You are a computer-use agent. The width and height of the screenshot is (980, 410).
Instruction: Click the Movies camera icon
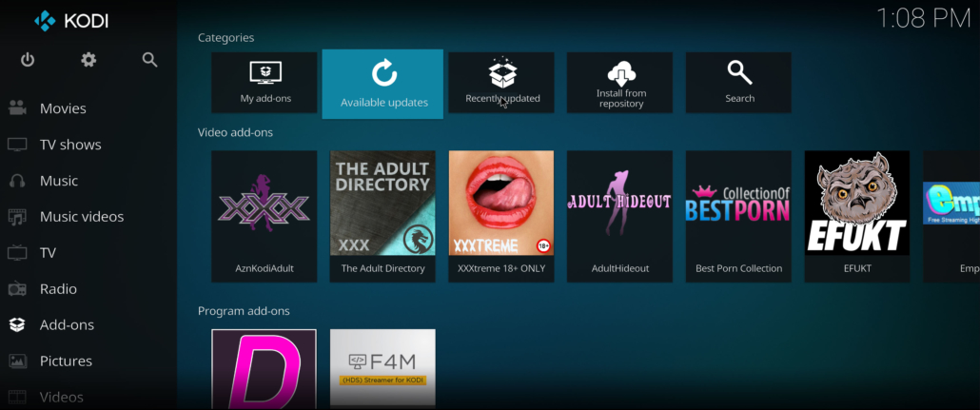click(x=17, y=108)
